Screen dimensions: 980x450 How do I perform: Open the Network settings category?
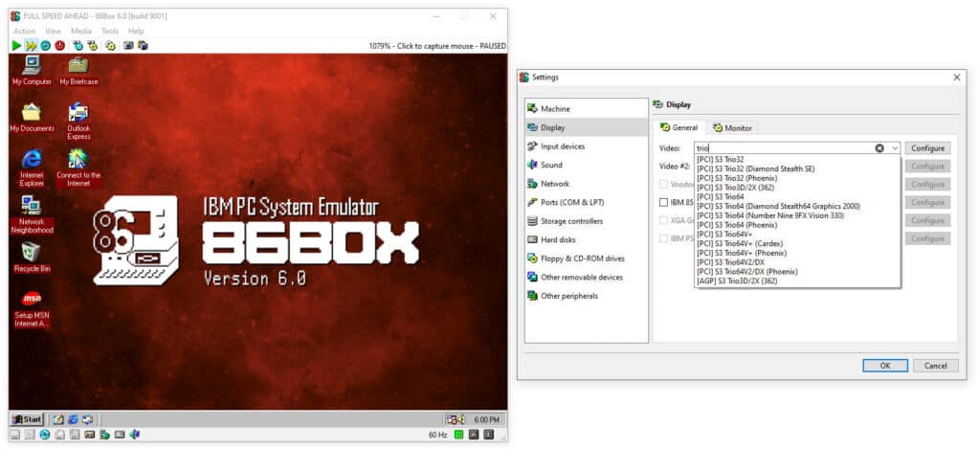pyautogui.click(x=587, y=184)
